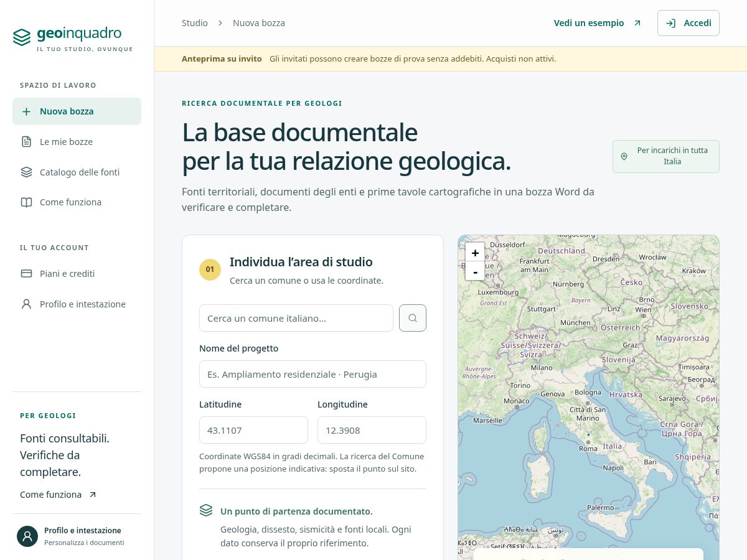
Task: Click the layers icon beside Catalogo delle fonti
Action: tap(26, 172)
